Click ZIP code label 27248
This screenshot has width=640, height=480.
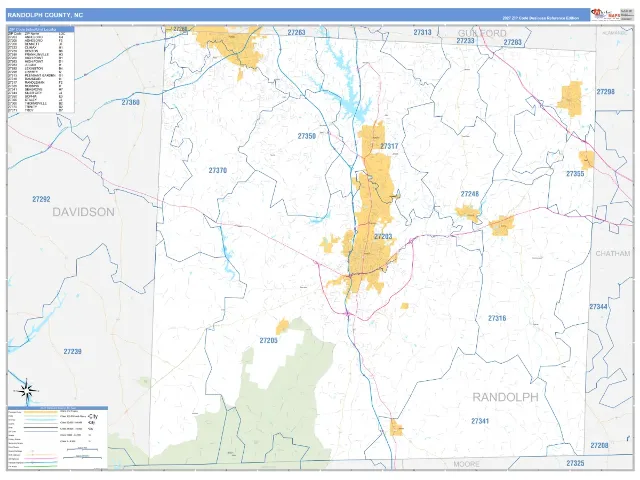470,194
